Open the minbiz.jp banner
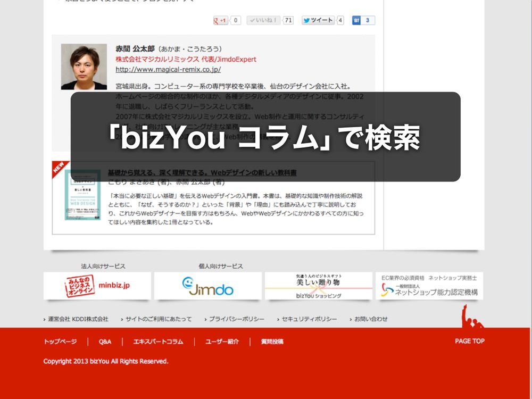The width and height of the screenshot is (532, 399). coord(97,286)
